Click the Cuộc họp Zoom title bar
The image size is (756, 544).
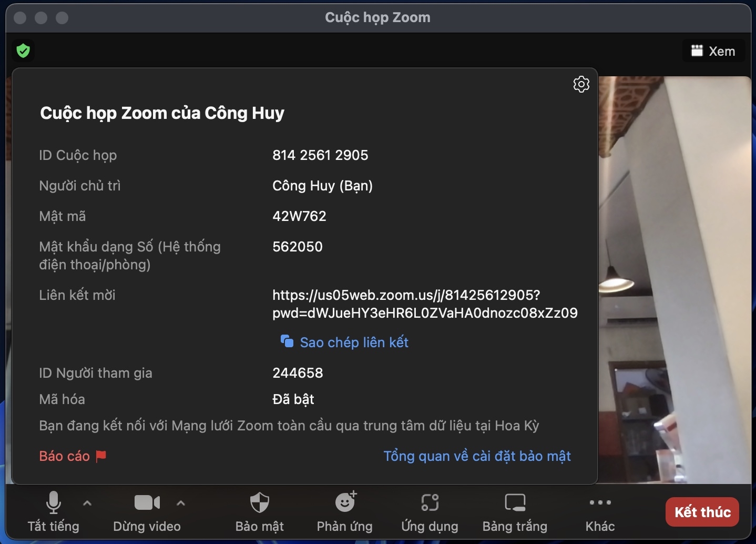377,17
